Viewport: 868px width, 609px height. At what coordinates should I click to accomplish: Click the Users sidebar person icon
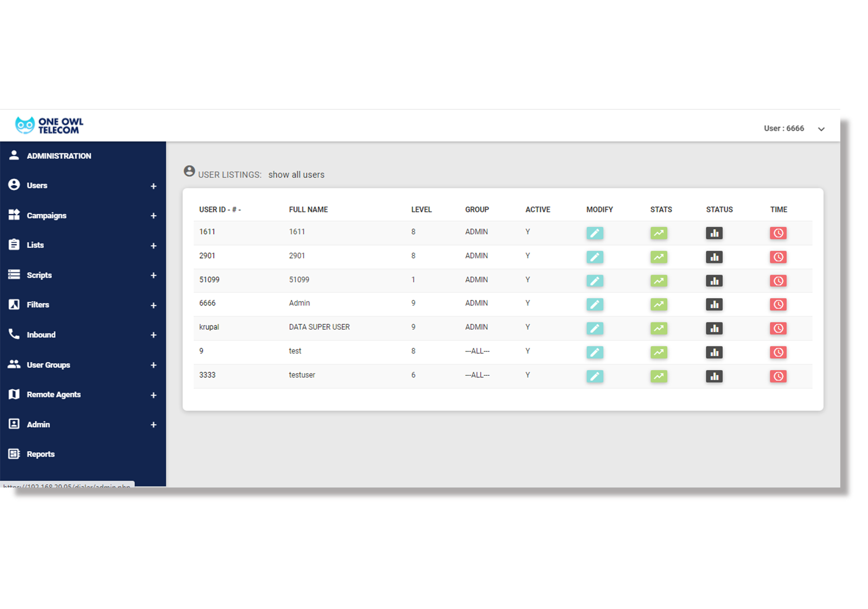14,185
